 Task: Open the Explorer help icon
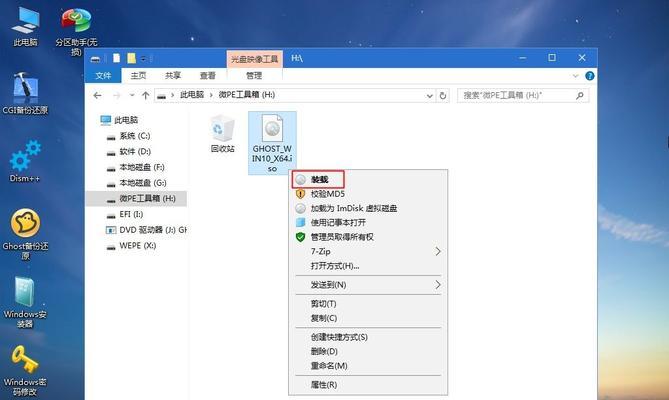[x=590, y=76]
